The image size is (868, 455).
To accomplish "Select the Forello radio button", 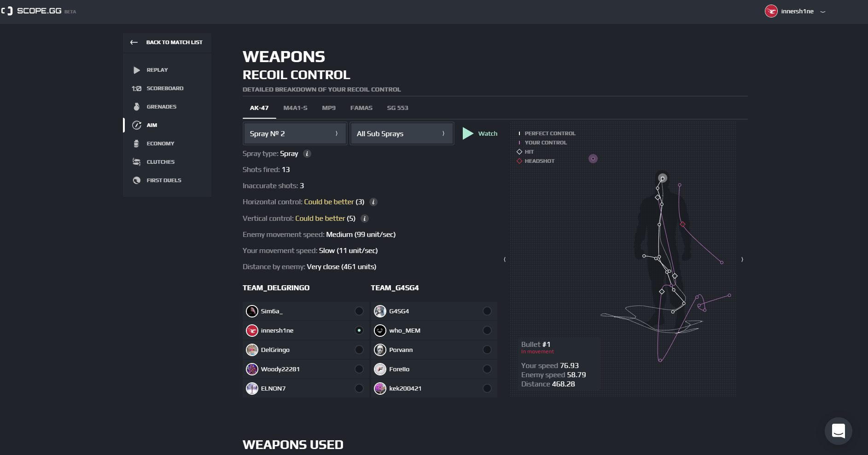I will click(487, 369).
